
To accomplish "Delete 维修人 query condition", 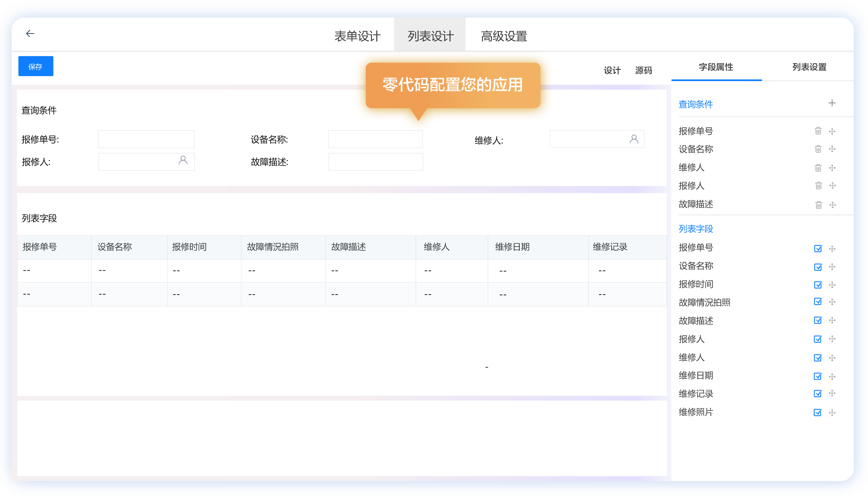I will point(818,168).
